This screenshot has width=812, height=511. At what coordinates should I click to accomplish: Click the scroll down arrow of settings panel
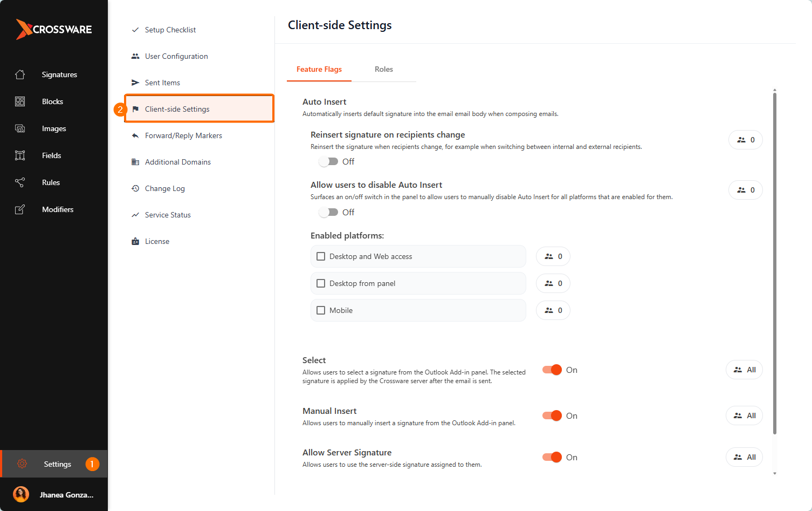coord(775,473)
